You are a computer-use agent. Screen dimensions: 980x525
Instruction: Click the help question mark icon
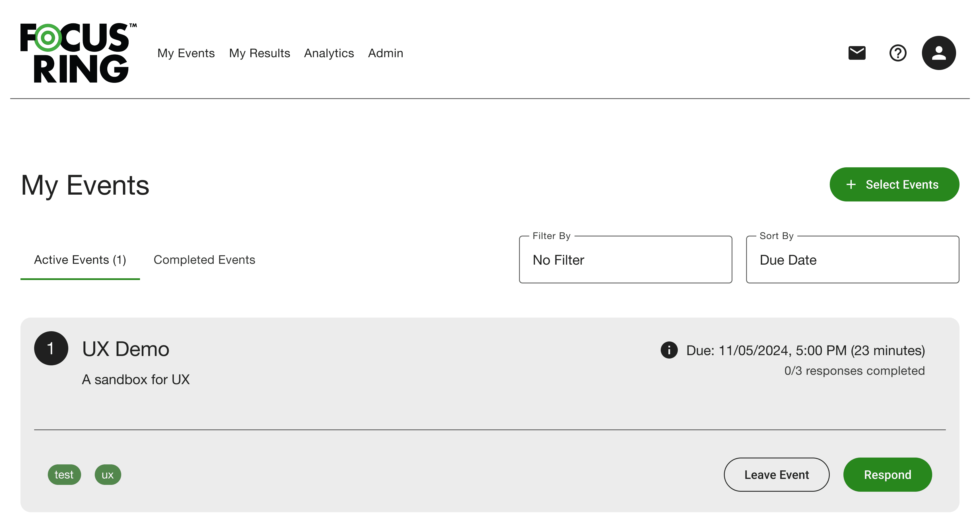[x=897, y=53]
